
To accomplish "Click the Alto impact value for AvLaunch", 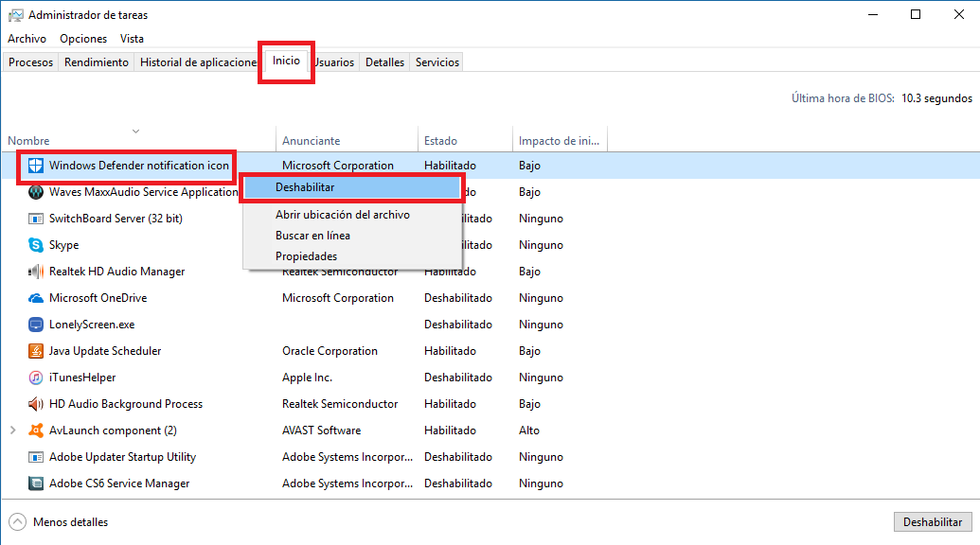I will pos(528,431).
